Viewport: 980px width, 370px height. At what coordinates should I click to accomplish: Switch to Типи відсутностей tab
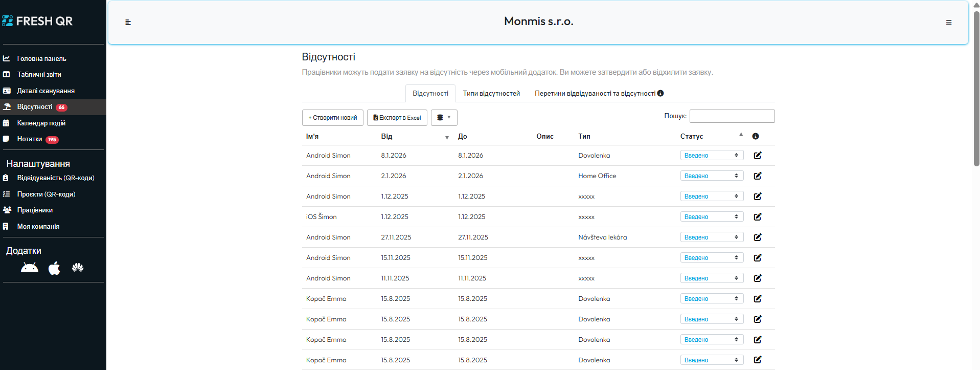(x=491, y=94)
